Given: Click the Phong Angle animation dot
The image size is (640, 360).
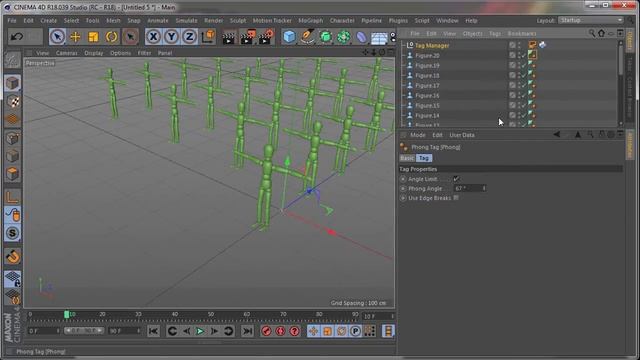Looking at the screenshot, I should pyautogui.click(x=403, y=189).
